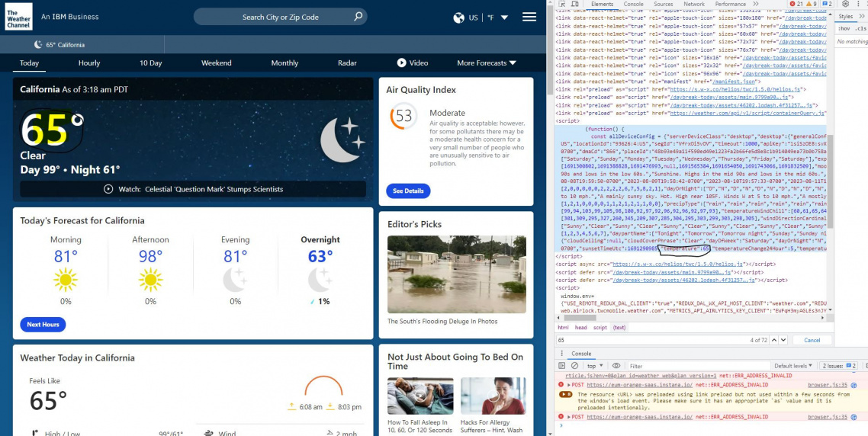The image size is (868, 436).
Task: Open the Hourly forecast tab
Action: tap(89, 63)
